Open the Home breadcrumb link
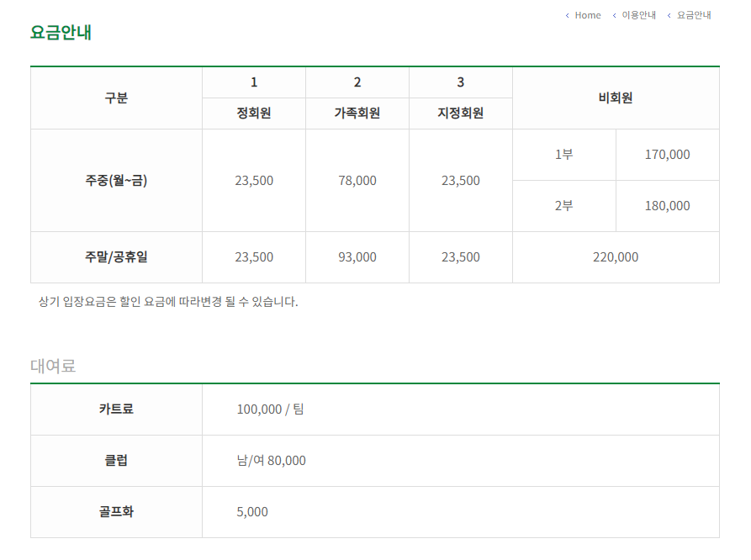The image size is (751, 560). [x=588, y=15]
